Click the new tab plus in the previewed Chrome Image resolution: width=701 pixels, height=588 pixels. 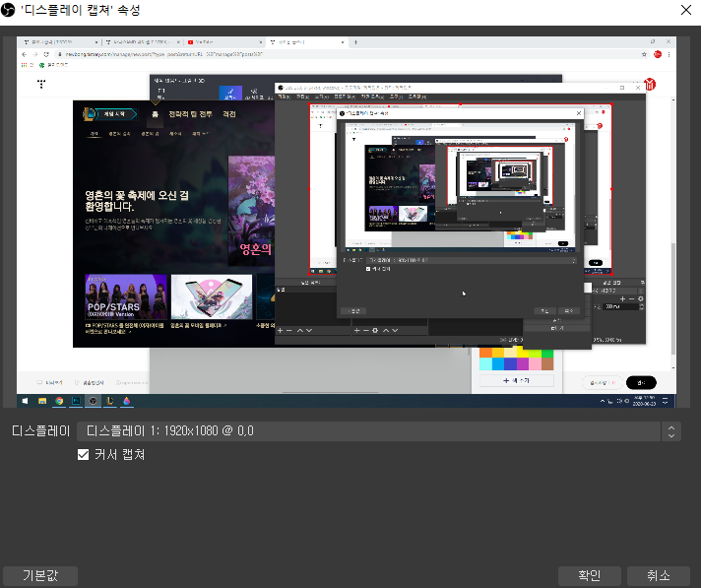(x=355, y=42)
